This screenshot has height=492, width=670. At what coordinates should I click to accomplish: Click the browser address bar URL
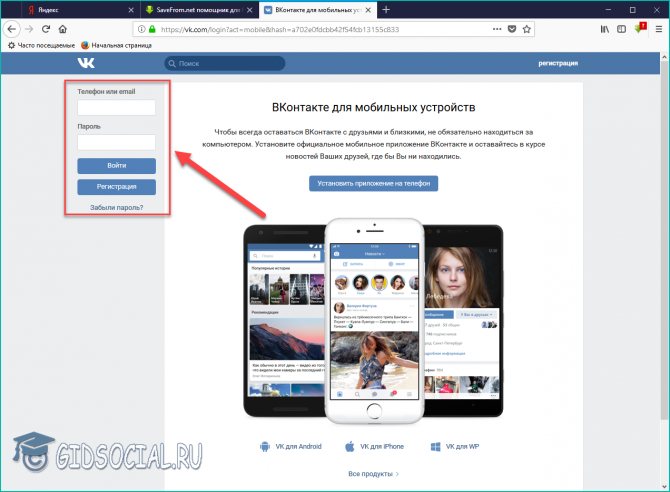[280, 29]
